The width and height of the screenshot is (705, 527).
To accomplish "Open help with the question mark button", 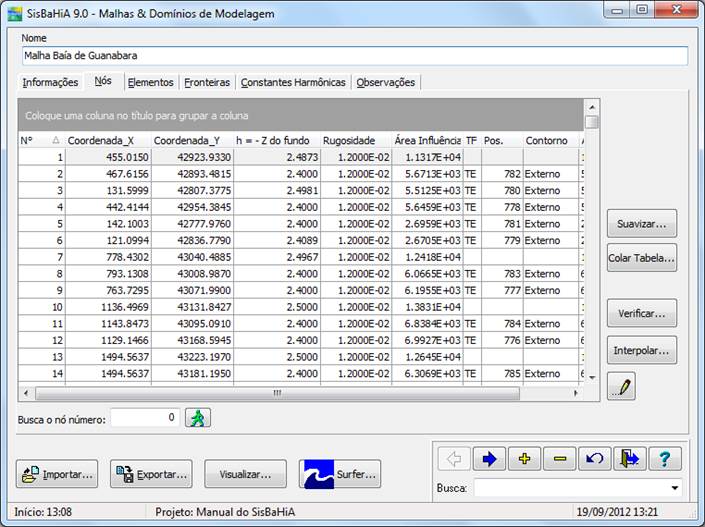I will pyautogui.click(x=665, y=459).
